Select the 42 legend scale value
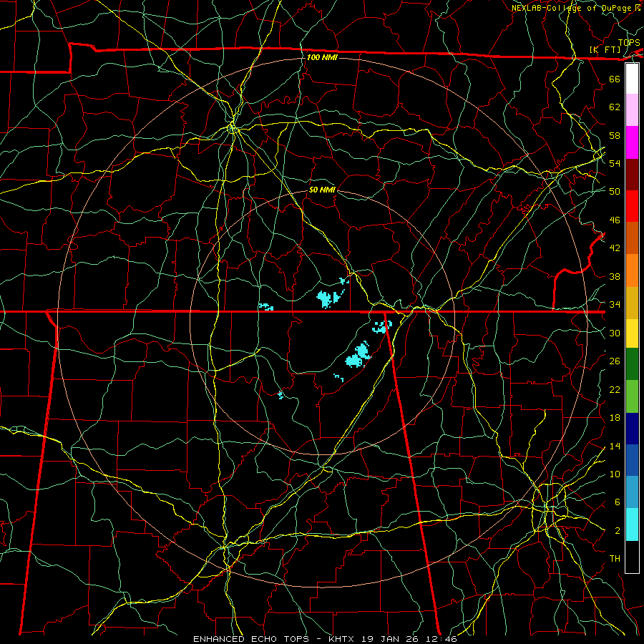This screenshot has height=644, width=644. [615, 248]
